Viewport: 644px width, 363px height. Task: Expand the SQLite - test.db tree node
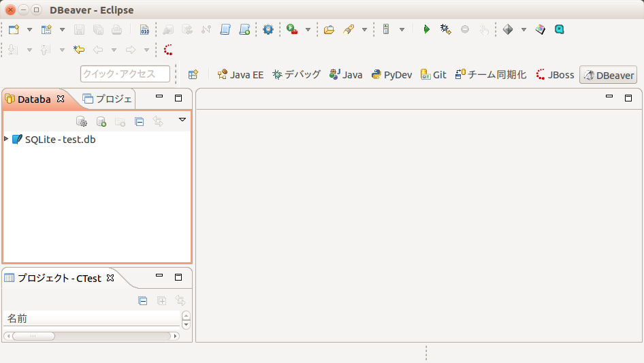click(6, 139)
